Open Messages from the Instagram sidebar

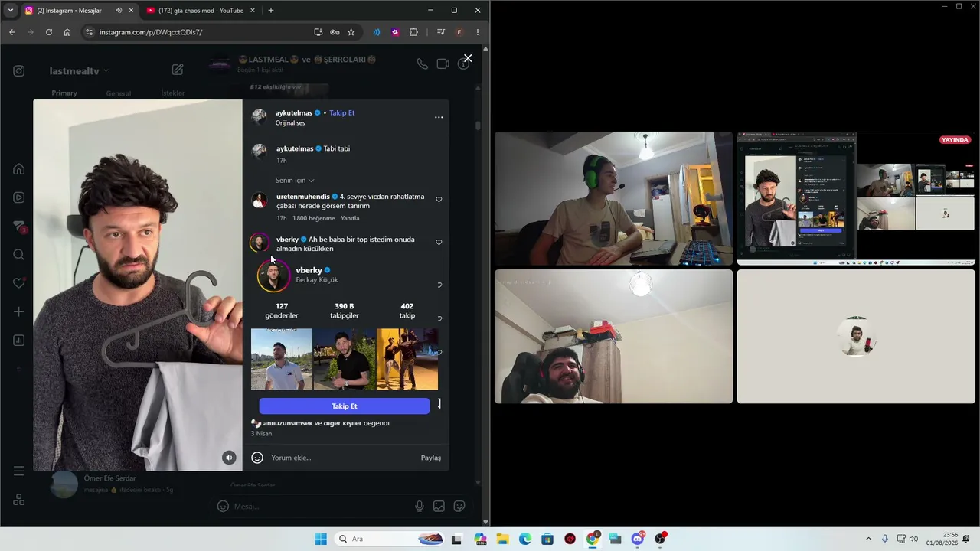pyautogui.click(x=19, y=227)
